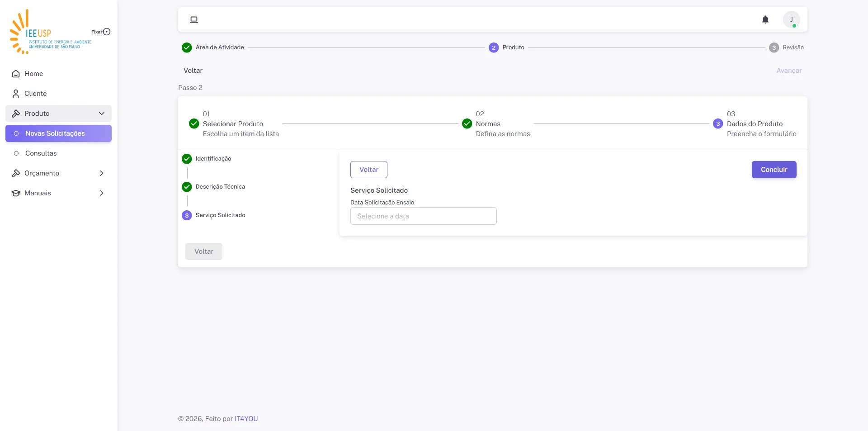This screenshot has height=431, width=868.
Task: Collapse the Produto menu chevron
Action: click(102, 114)
